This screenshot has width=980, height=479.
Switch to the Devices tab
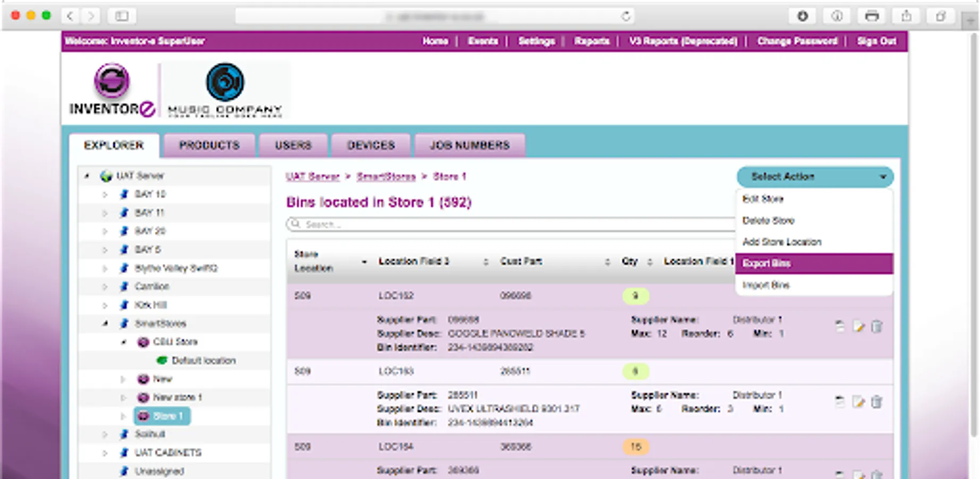pyautogui.click(x=371, y=145)
